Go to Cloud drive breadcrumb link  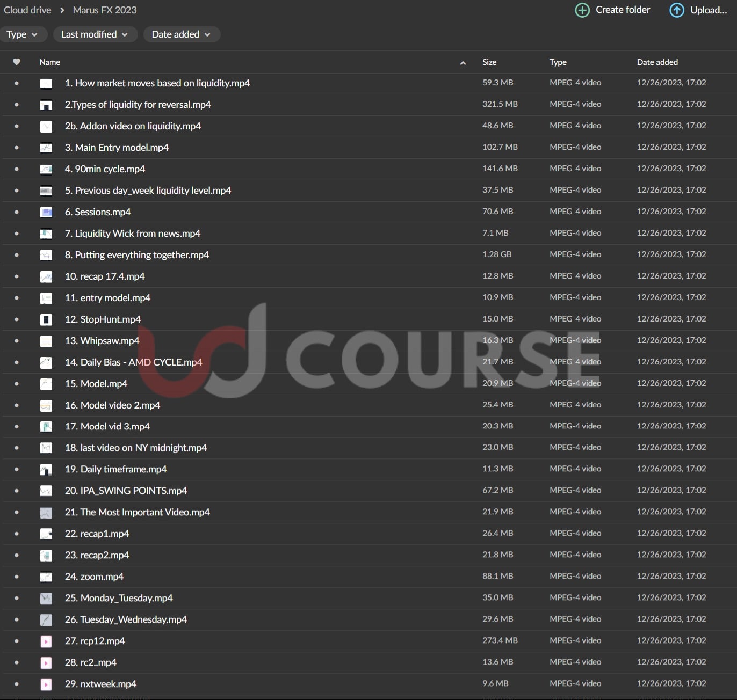click(x=28, y=10)
